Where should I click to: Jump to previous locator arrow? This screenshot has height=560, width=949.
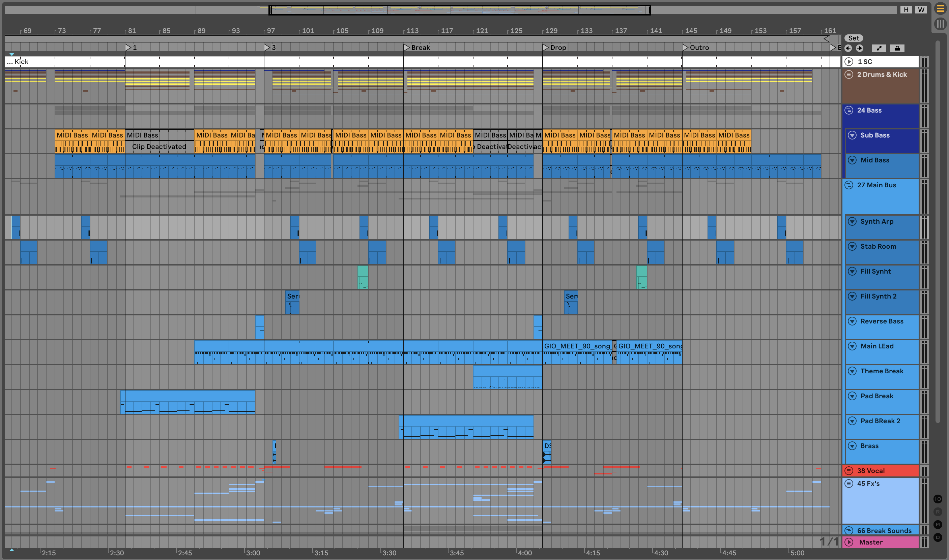[848, 48]
